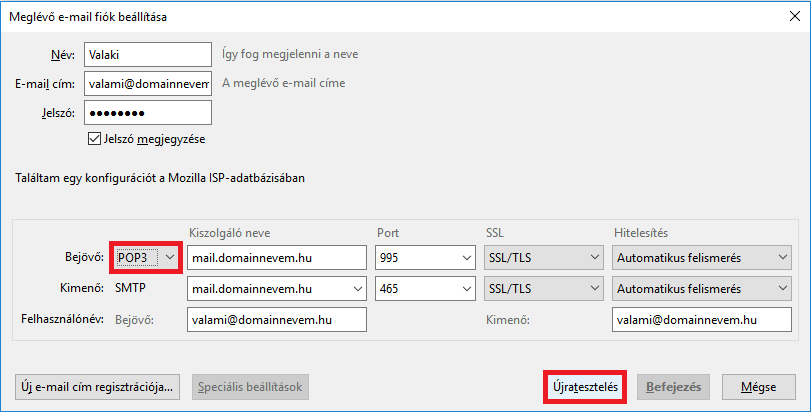This screenshot has width=811, height=412.
Task: Click the Befejezés button
Action: (x=673, y=387)
